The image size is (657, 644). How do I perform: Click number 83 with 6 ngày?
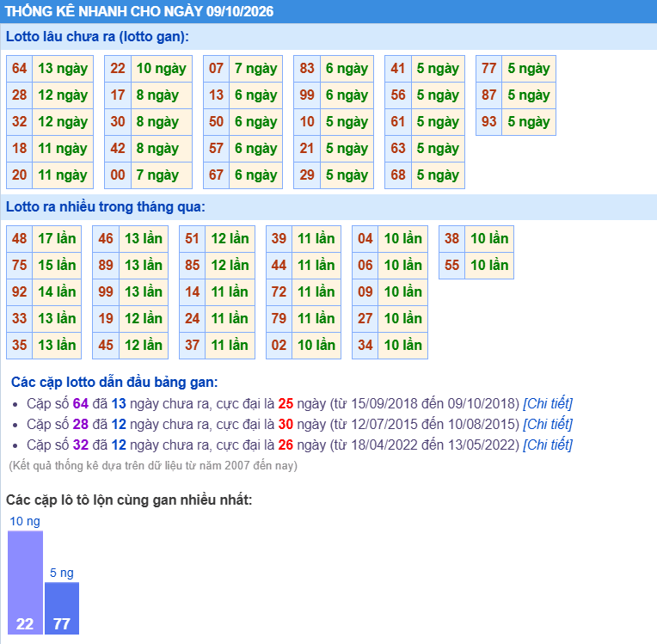pyautogui.click(x=307, y=68)
